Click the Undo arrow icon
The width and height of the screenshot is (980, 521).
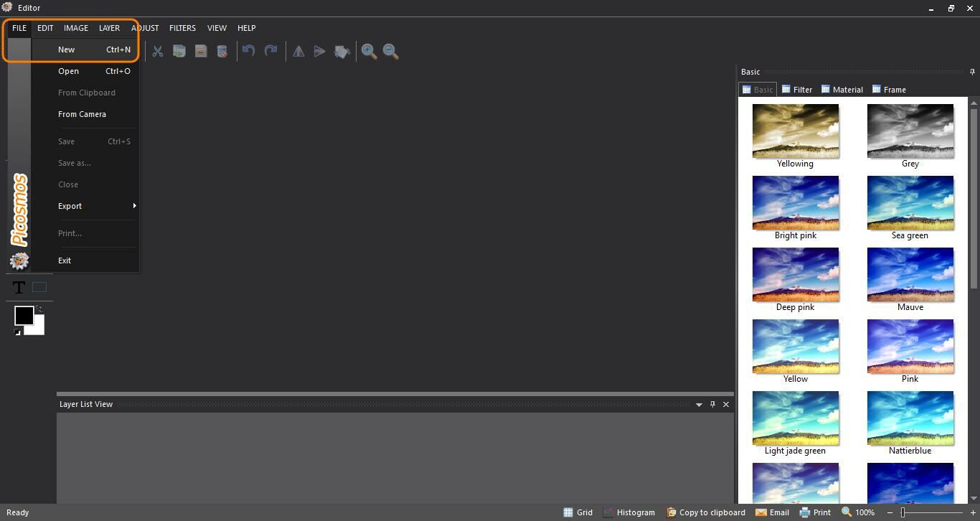click(248, 51)
